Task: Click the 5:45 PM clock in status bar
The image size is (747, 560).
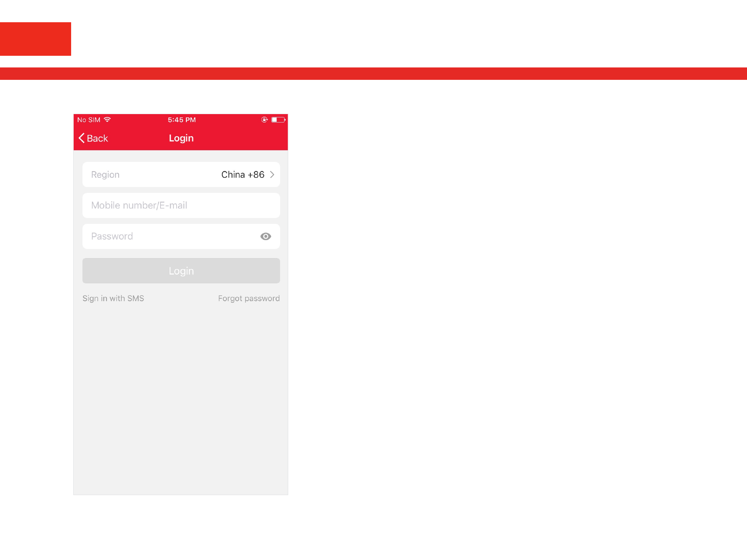Action: [182, 120]
